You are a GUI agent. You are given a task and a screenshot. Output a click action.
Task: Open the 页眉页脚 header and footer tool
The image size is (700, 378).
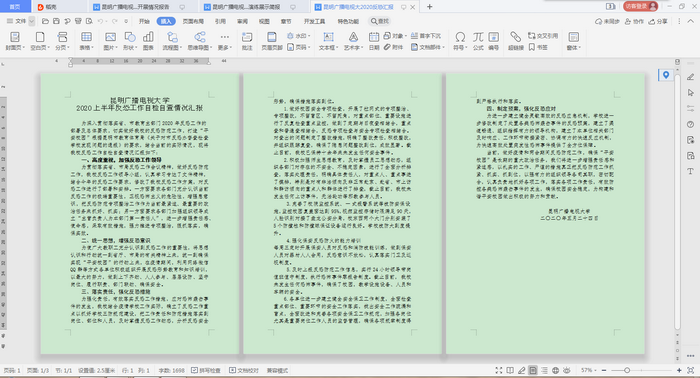pos(271,41)
